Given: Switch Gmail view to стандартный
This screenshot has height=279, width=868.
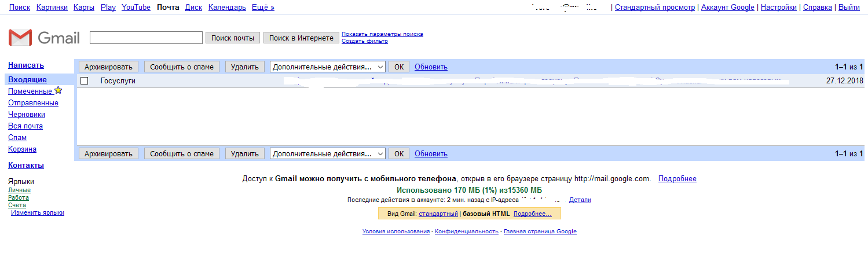Looking at the screenshot, I should [438, 214].
